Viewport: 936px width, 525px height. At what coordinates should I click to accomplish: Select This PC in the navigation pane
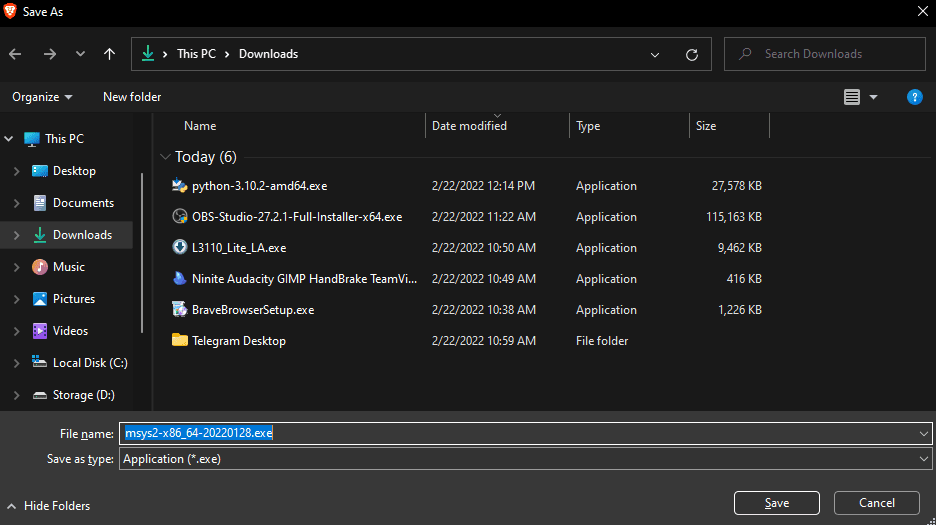click(64, 139)
